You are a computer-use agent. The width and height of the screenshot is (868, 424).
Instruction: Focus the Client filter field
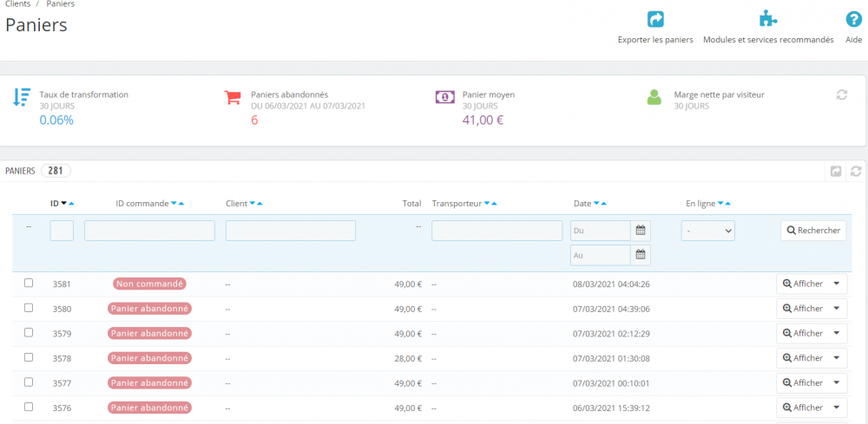[291, 231]
